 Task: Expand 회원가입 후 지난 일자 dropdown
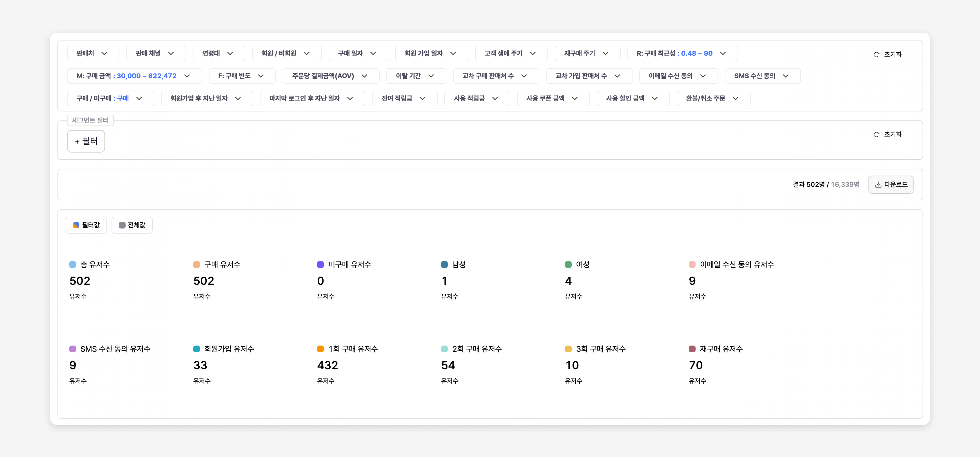pos(207,98)
